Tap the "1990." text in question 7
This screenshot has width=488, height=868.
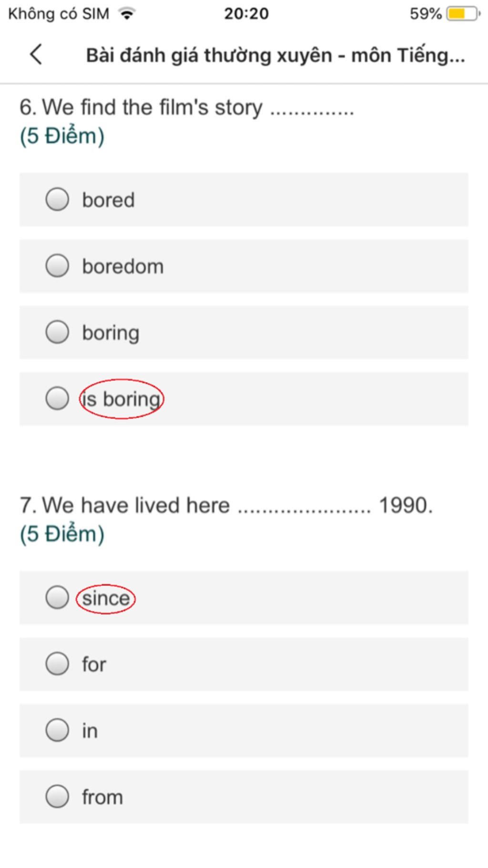coord(406,505)
